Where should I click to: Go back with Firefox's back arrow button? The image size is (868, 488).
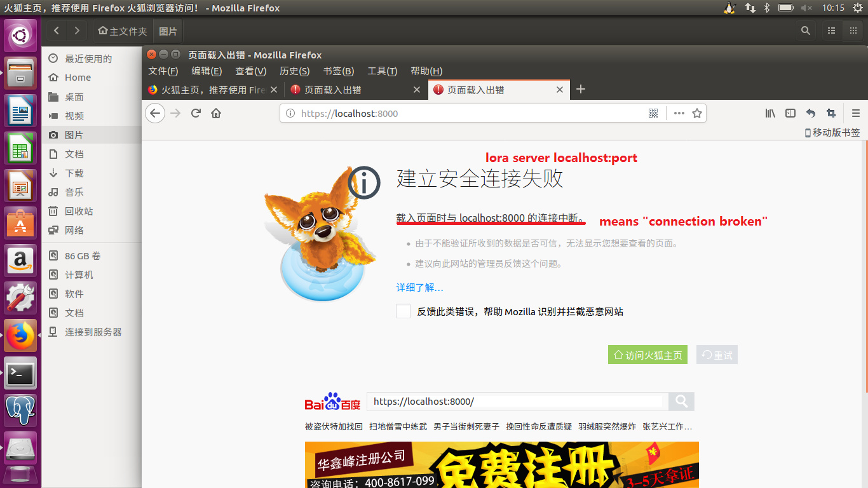(x=155, y=113)
